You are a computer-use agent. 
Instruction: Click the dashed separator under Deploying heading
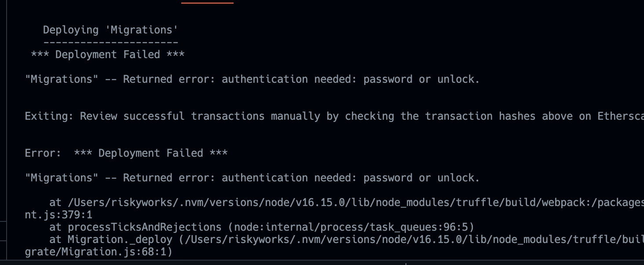click(x=110, y=43)
